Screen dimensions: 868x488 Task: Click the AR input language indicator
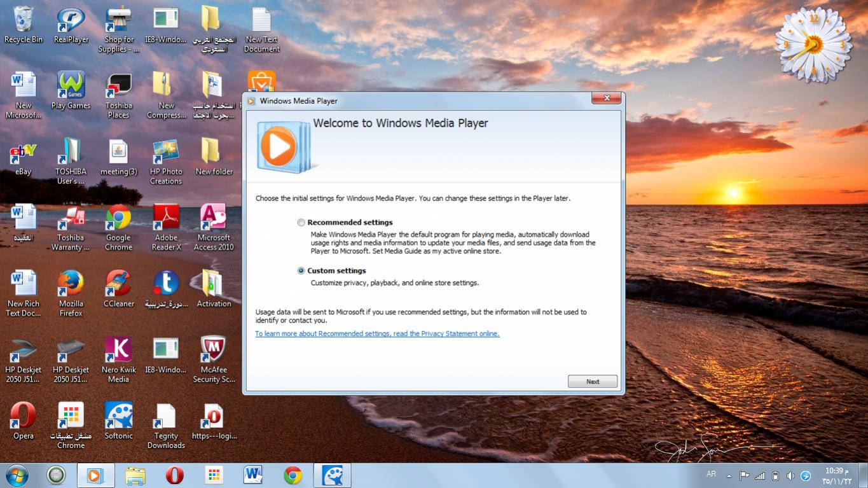(711, 474)
